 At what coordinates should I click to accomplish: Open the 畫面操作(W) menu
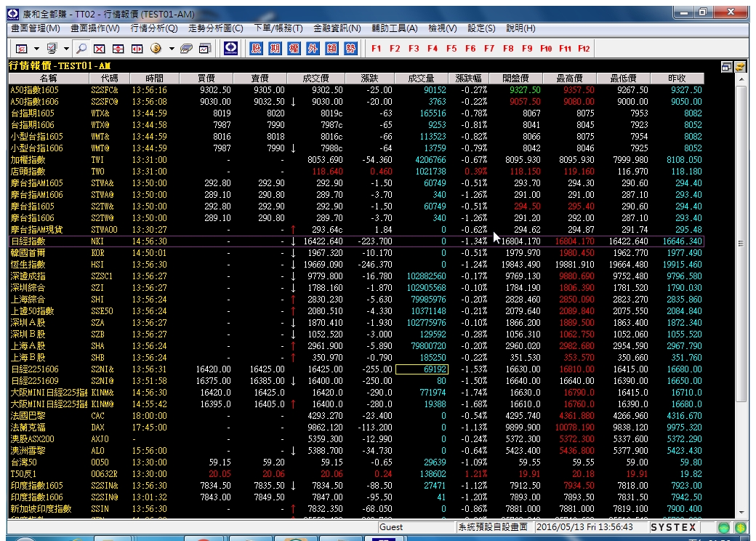tap(95, 28)
